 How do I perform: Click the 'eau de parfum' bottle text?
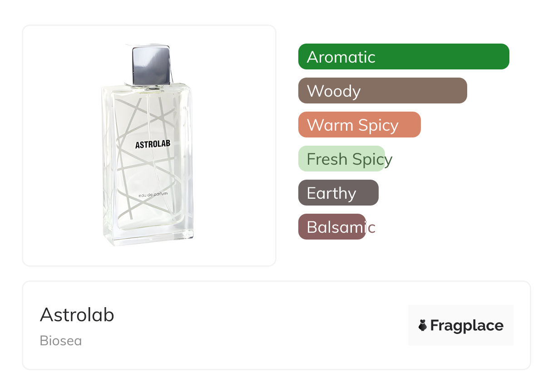153,195
